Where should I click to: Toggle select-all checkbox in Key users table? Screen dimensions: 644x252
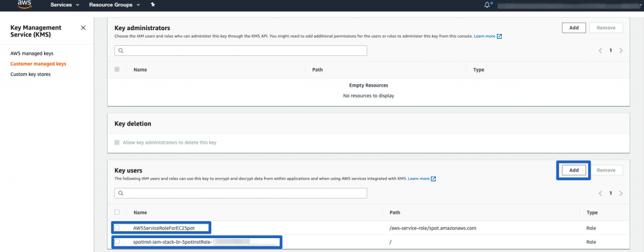(117, 212)
